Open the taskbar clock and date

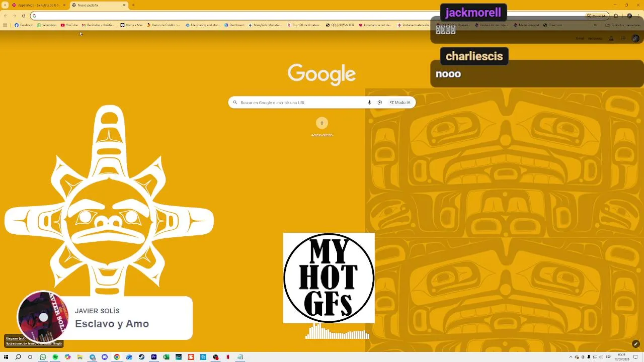click(622, 357)
